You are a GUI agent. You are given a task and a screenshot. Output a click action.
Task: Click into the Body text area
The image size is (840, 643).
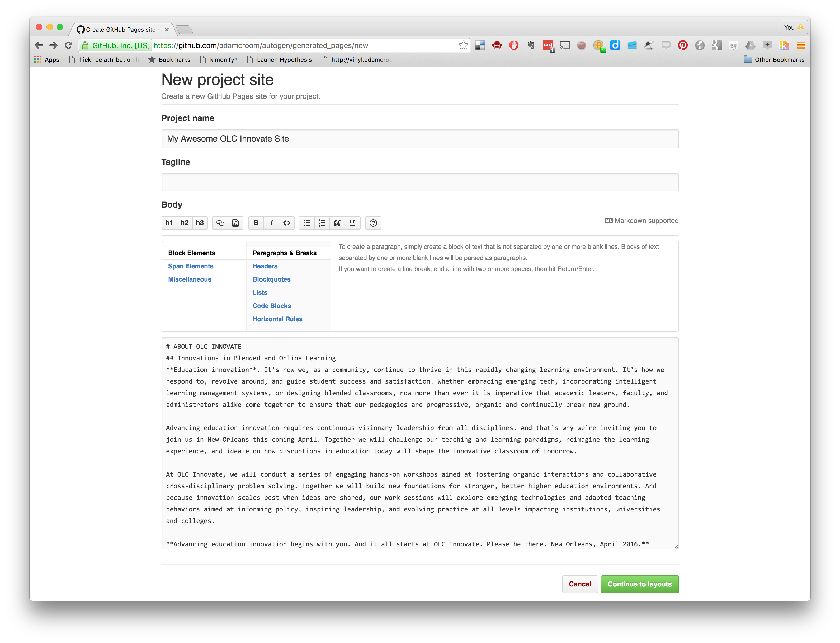(420, 443)
